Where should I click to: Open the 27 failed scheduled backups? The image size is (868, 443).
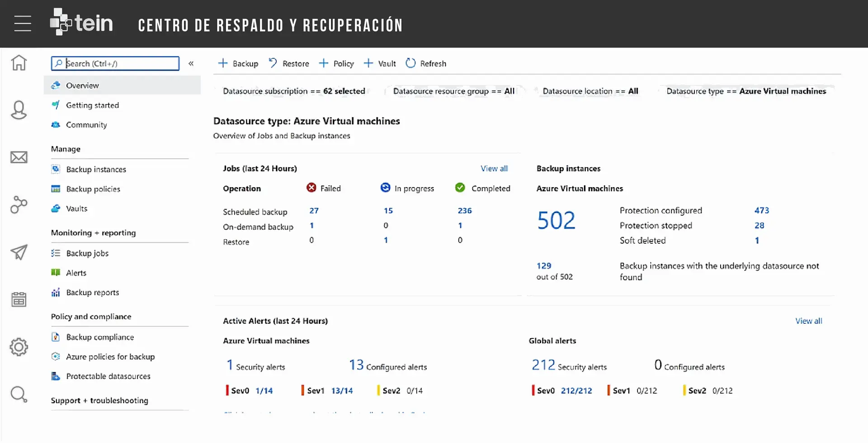314,211
